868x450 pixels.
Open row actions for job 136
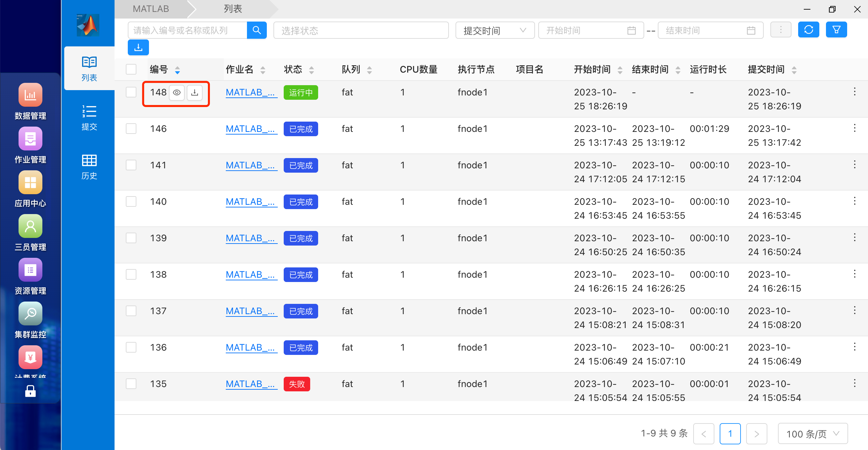click(x=854, y=347)
